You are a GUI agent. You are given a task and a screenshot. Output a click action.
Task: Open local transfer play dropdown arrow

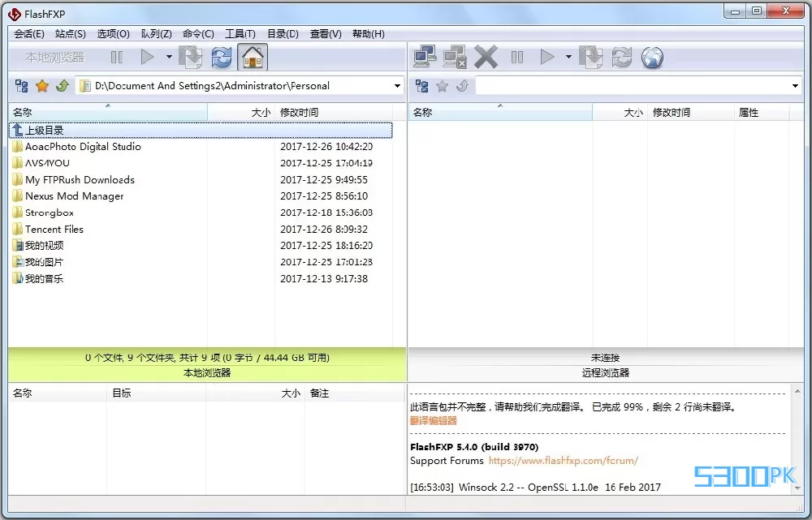169,57
